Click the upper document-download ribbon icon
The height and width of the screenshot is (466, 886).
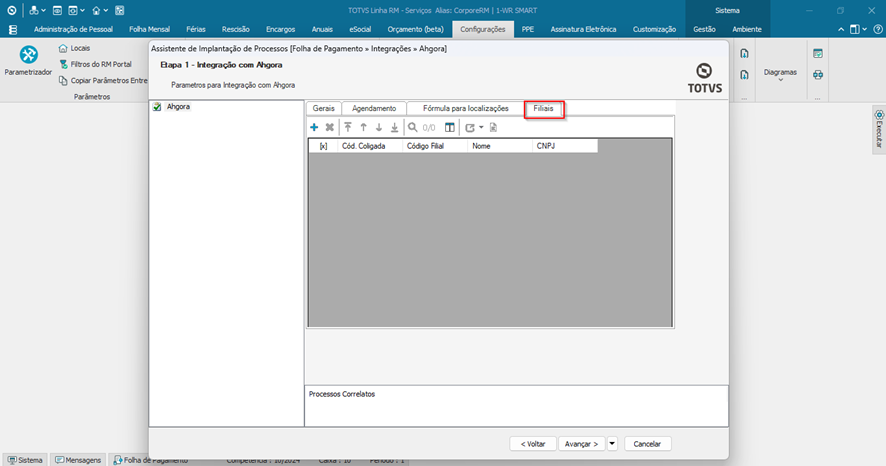[745, 54]
